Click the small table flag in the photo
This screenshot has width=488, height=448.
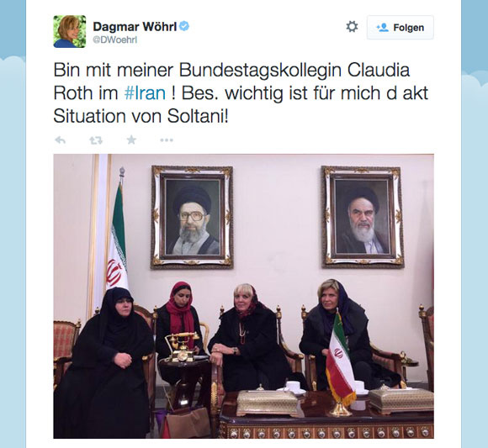341,366
